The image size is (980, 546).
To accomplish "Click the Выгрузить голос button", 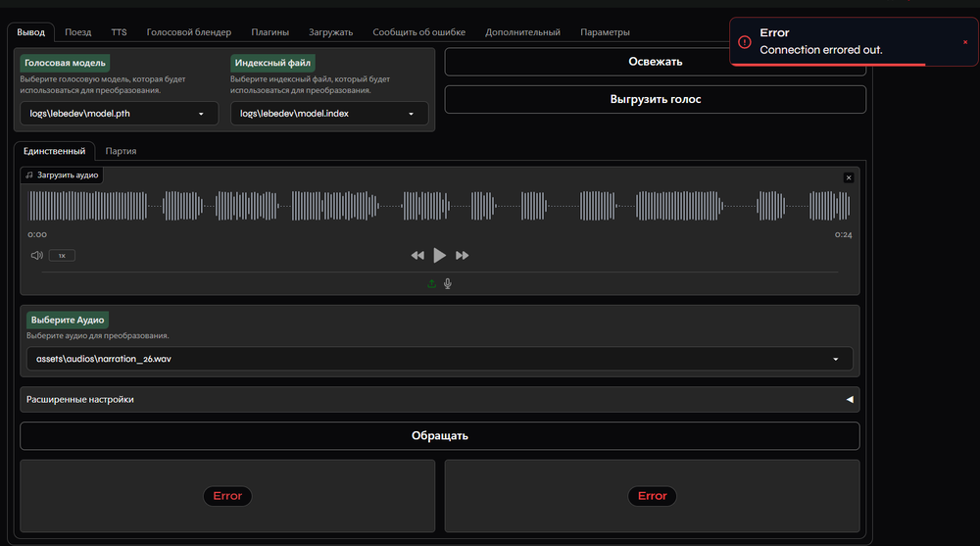I will 655,99.
